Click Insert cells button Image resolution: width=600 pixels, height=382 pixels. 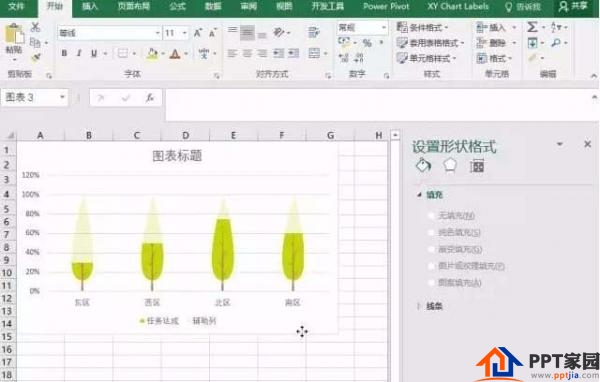496,27
